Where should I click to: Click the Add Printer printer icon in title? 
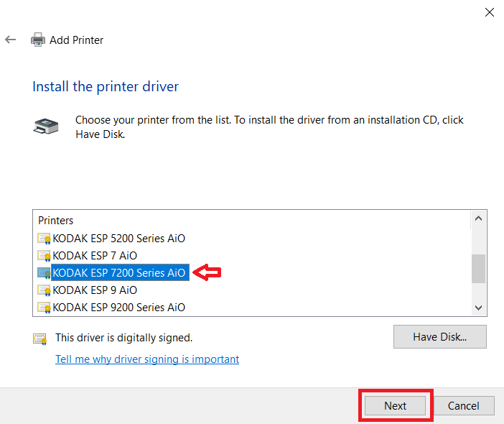[x=37, y=40]
